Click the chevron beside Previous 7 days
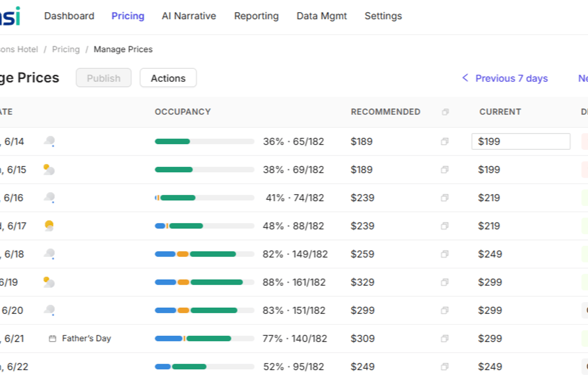Viewport: 588px width, 379px height. coord(465,78)
